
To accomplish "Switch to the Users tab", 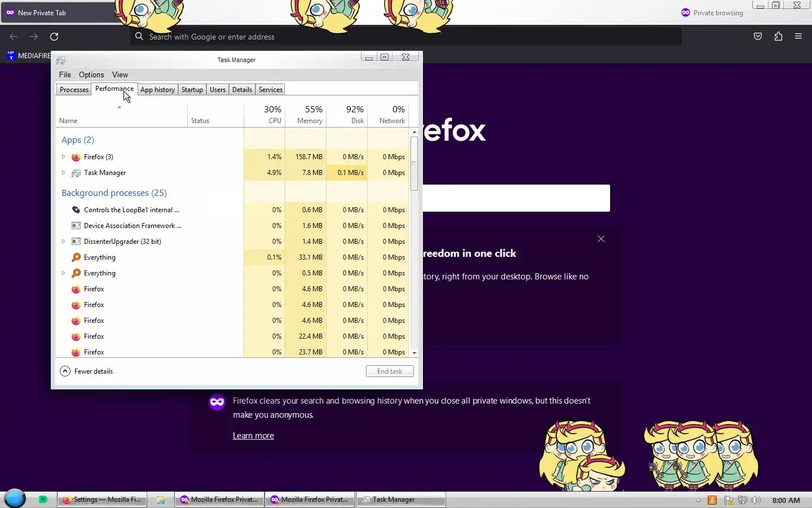I will pos(218,90).
